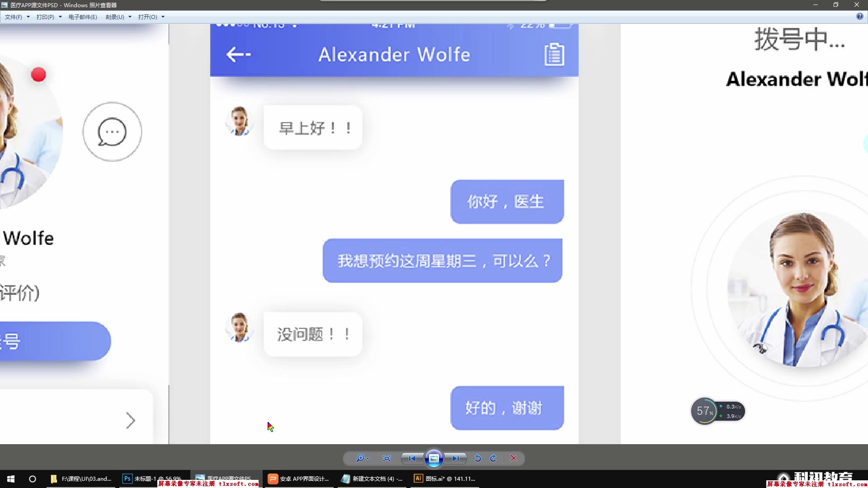Viewport: 868px width, 488px height.
Task: Go to the previous image
Action: pos(412,458)
